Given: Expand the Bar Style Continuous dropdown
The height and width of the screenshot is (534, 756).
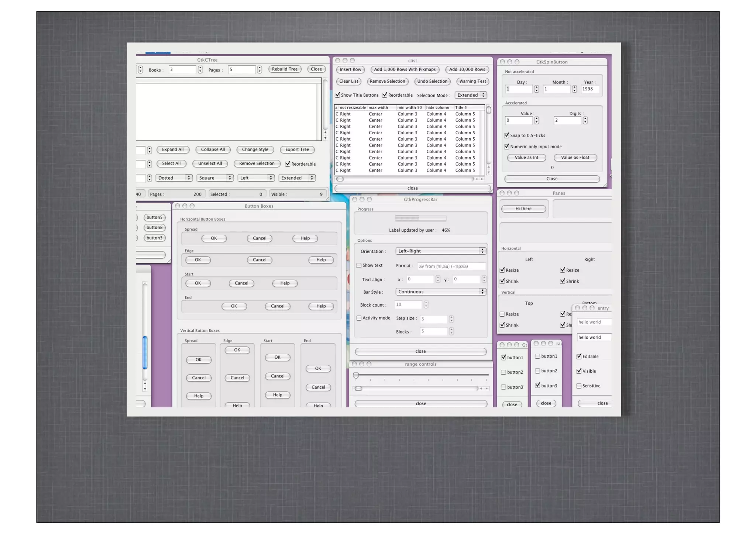Looking at the screenshot, I should pos(440,292).
